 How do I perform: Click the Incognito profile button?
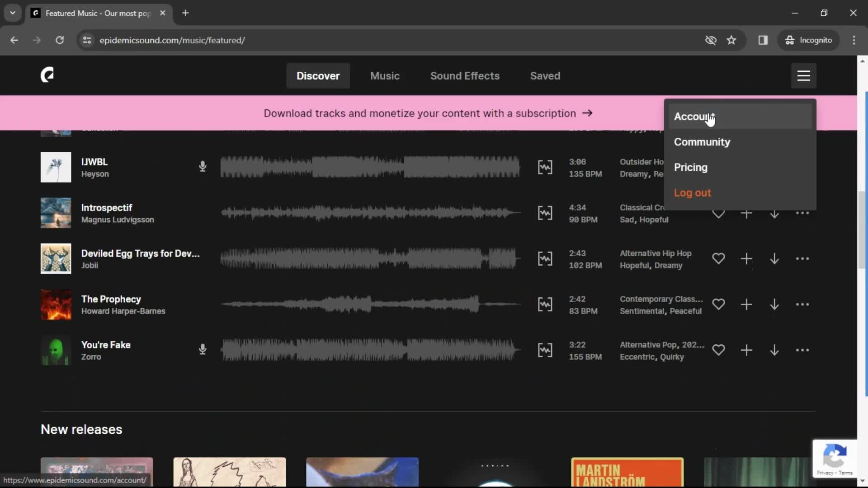point(809,40)
